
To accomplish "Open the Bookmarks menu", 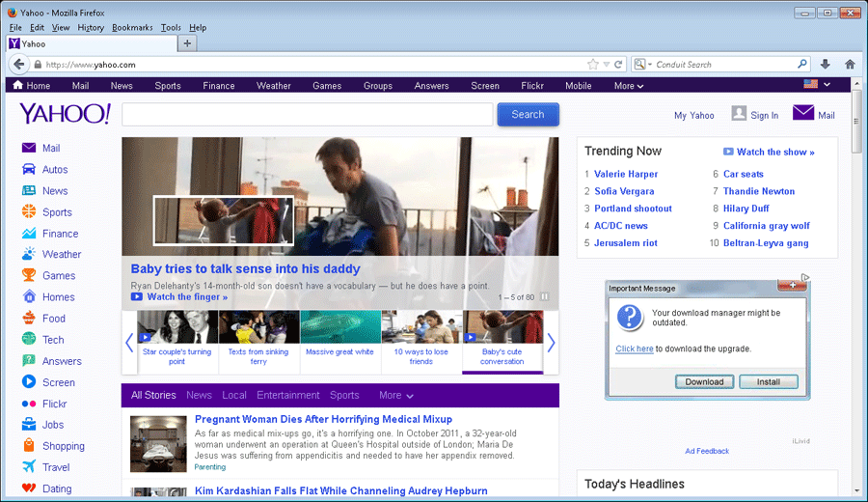I will 132,28.
